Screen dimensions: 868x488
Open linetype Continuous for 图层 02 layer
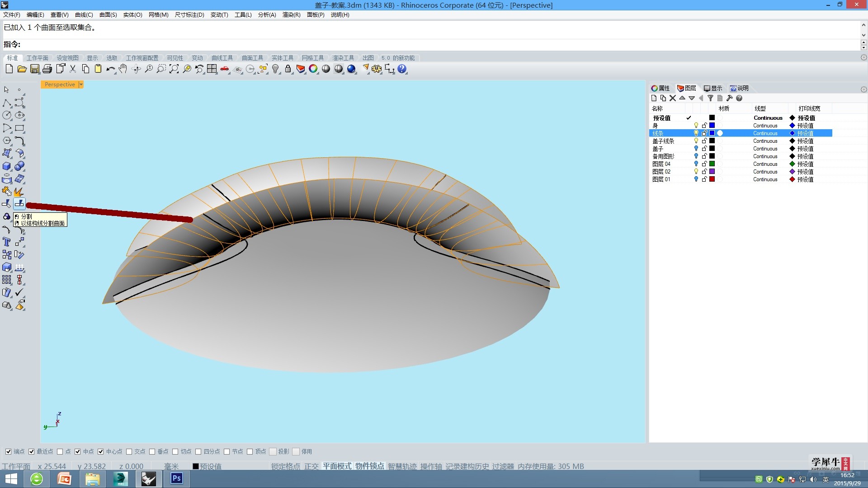click(x=765, y=172)
